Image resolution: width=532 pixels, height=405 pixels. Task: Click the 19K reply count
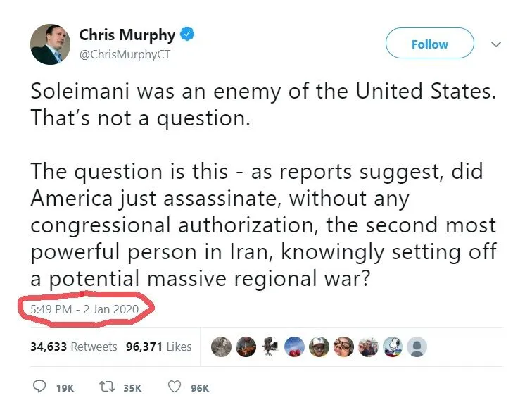[x=65, y=387]
